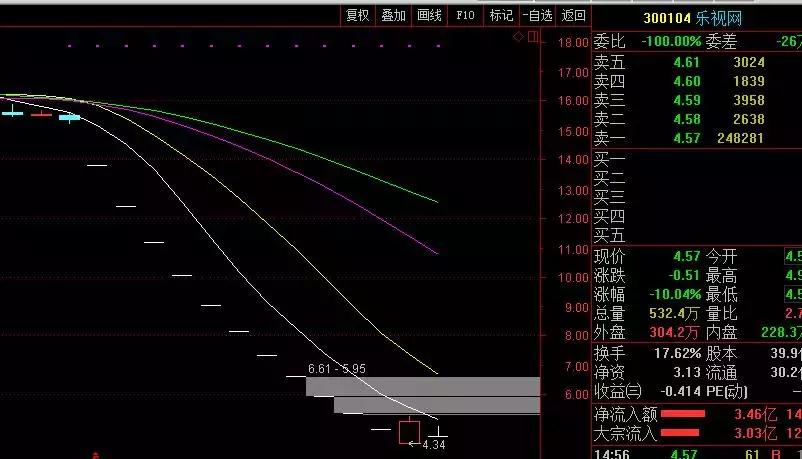Click the 涨跌 value -0.51
The height and width of the screenshot is (459, 802).
point(684,275)
